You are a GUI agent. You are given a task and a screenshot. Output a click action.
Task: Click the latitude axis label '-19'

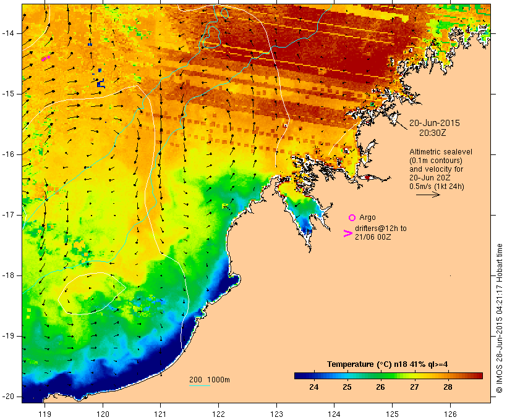tap(7, 336)
